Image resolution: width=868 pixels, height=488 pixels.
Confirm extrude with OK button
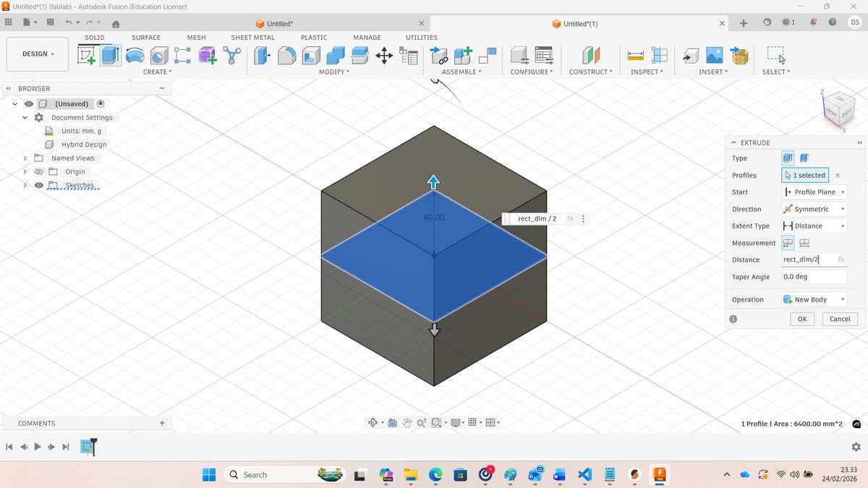click(802, 319)
